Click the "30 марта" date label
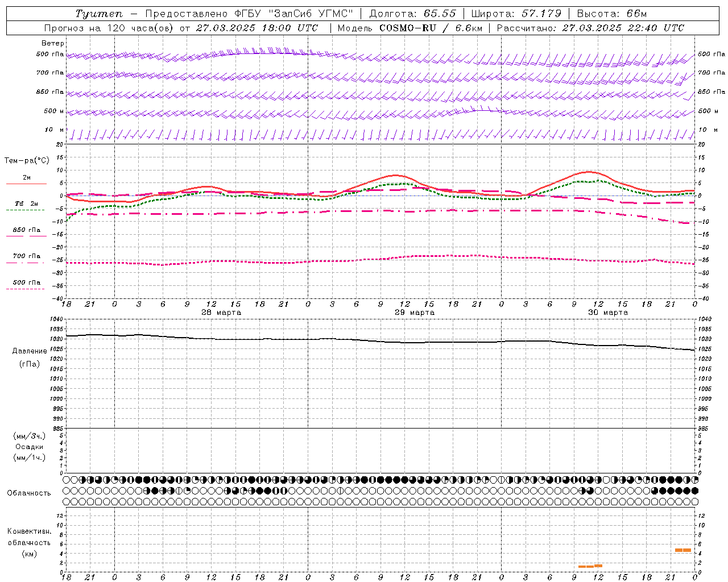 tap(608, 313)
